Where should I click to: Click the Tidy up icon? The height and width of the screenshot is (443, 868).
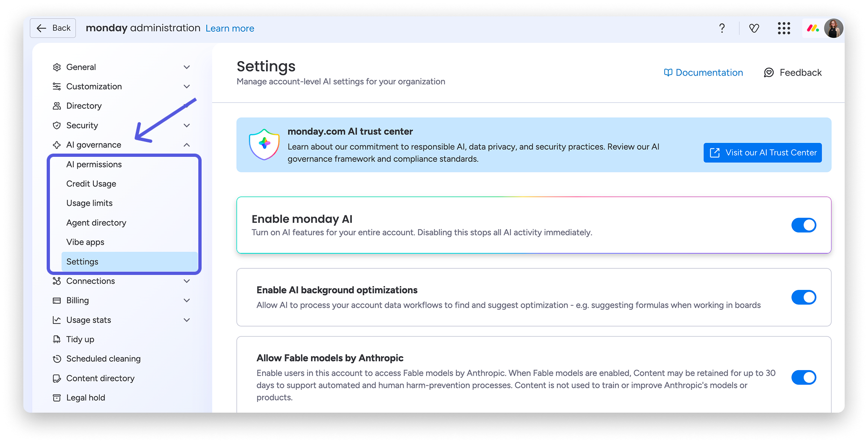(x=57, y=339)
